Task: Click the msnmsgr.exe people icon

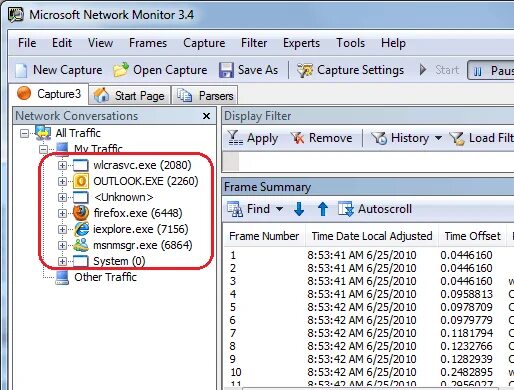Action: (81, 245)
